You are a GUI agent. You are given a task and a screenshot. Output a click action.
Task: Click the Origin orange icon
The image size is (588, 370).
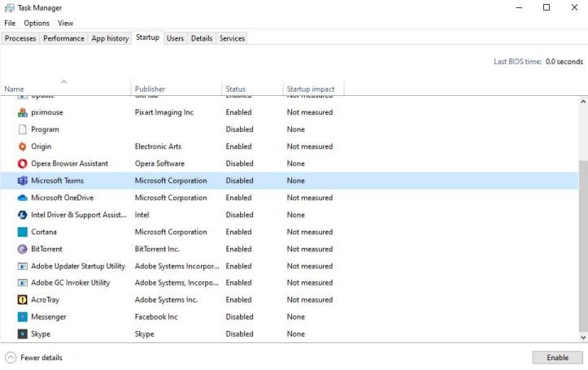23,146
